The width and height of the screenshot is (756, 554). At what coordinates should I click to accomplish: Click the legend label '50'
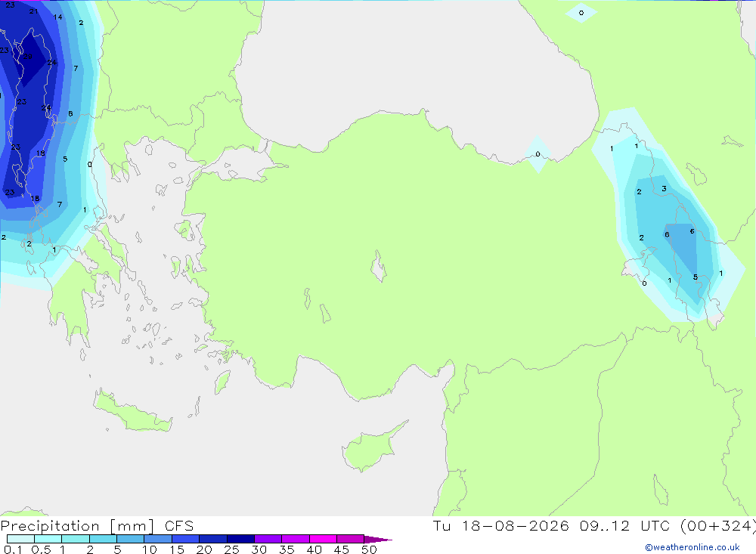[369, 549]
